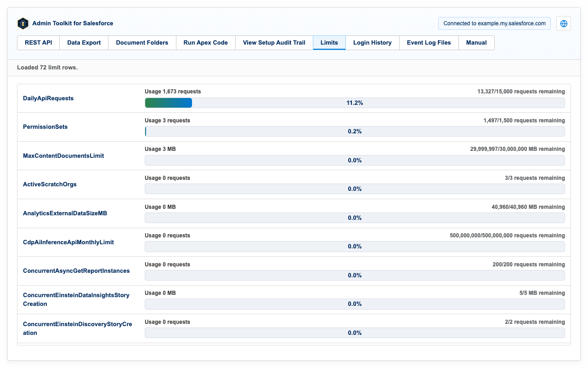Select the Limits tab
Image resolution: width=588 pixels, height=368 pixels.
pyautogui.click(x=329, y=43)
